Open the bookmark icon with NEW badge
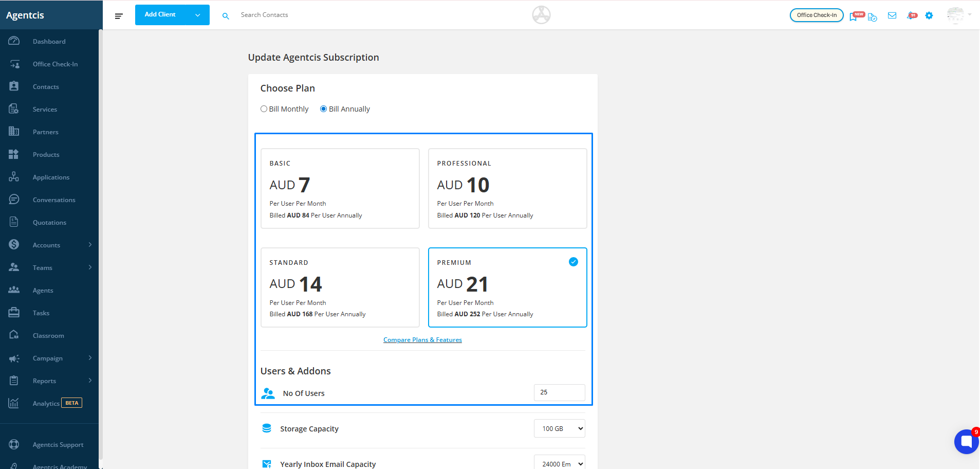The image size is (980, 469). [853, 16]
